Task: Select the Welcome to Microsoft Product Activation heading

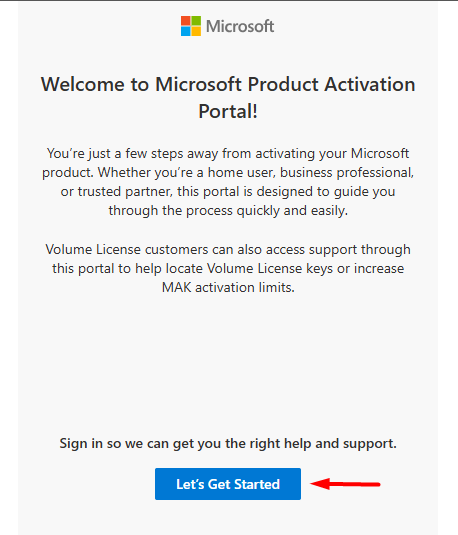Action: (x=228, y=98)
